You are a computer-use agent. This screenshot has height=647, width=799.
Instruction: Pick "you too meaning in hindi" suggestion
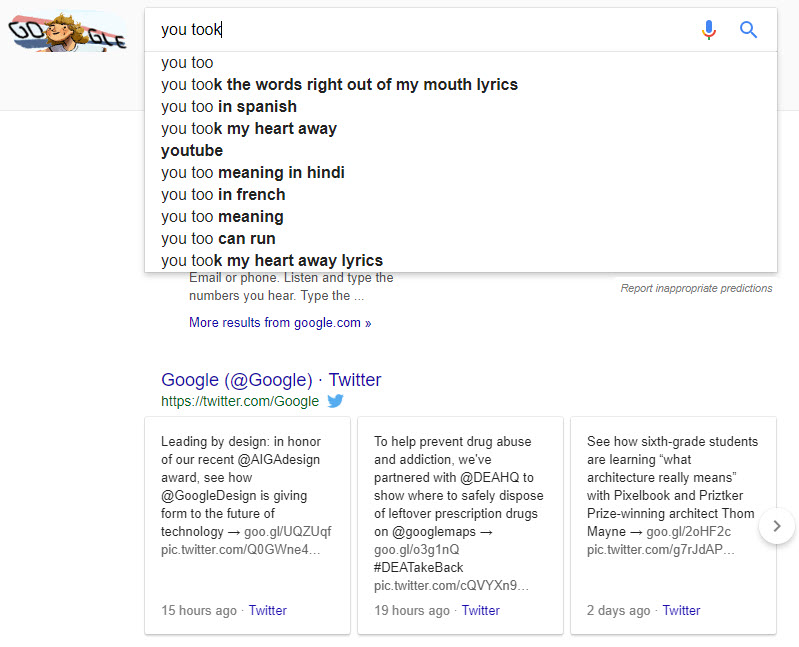(253, 173)
